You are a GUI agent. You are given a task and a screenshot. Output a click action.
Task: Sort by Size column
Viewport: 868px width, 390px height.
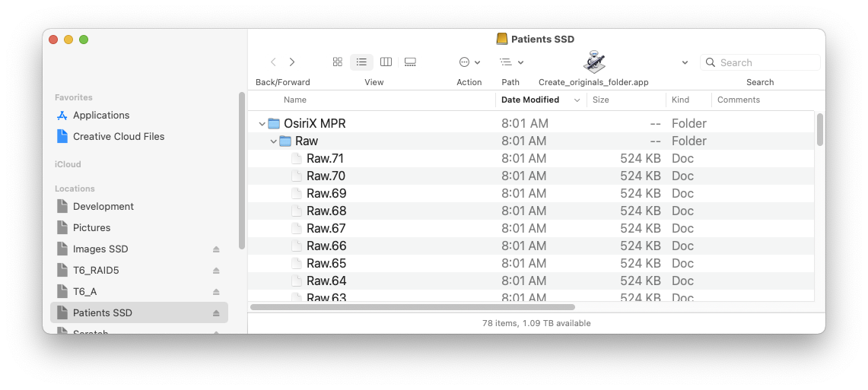[601, 100]
